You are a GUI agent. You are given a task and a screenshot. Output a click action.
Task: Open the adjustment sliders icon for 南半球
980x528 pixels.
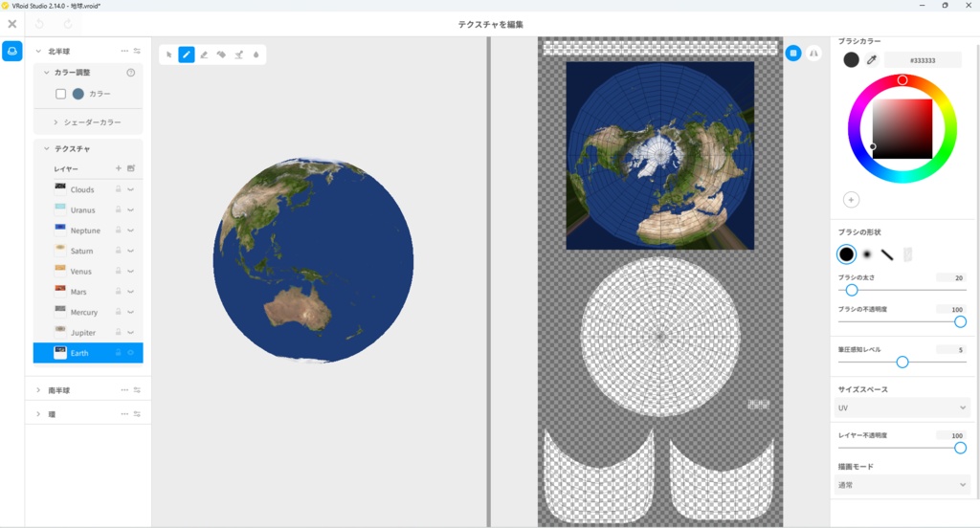pyautogui.click(x=137, y=390)
